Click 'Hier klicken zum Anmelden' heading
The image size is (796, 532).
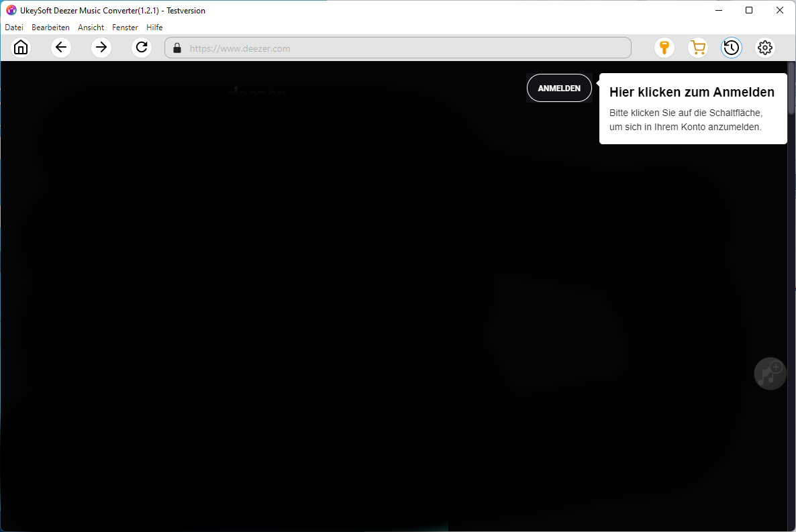click(692, 92)
